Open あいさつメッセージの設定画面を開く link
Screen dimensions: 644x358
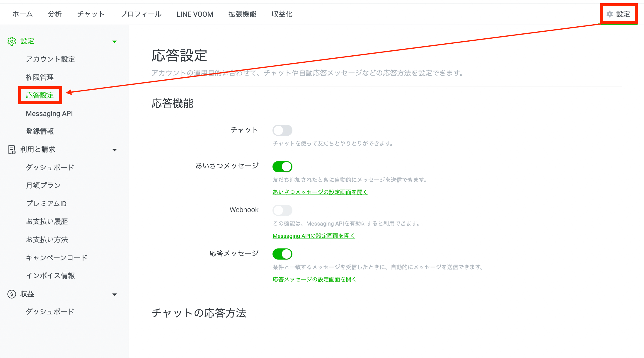click(320, 192)
